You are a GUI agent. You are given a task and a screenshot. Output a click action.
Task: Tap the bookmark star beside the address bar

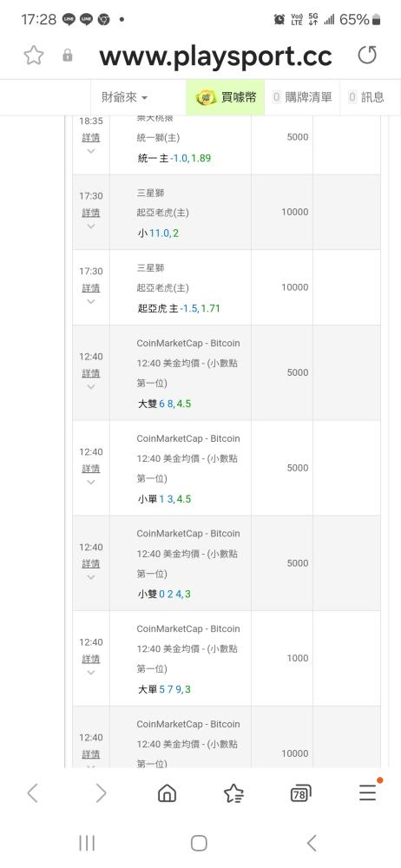33,55
